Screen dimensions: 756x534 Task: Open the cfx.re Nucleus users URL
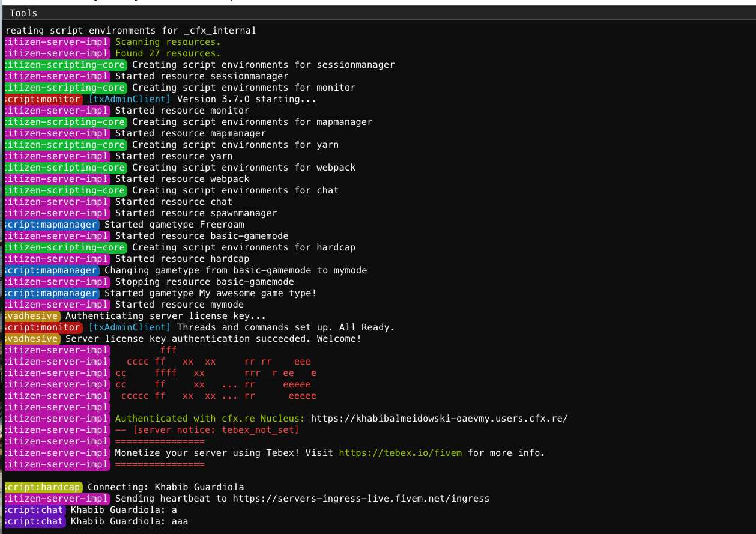coord(438,419)
